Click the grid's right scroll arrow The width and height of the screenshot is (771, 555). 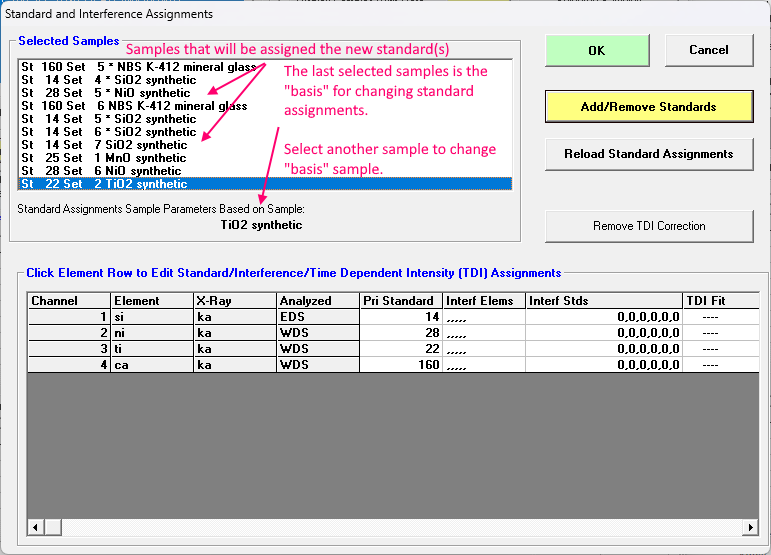(x=750, y=527)
